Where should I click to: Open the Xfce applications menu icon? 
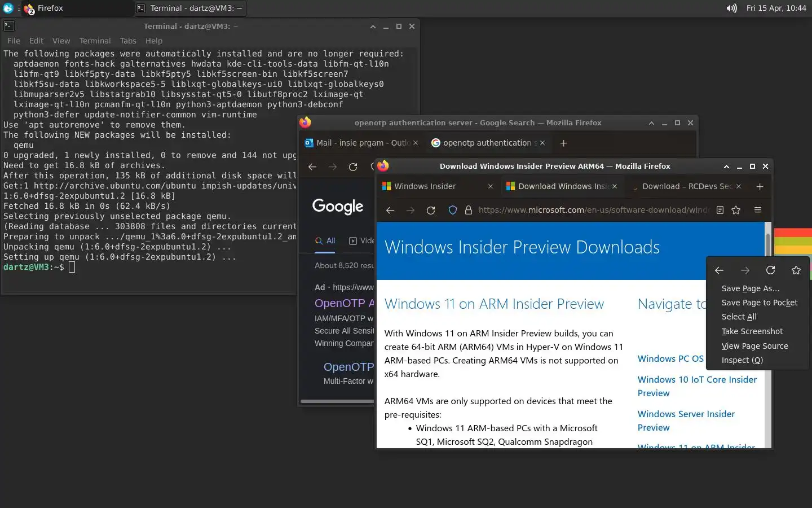click(8, 8)
